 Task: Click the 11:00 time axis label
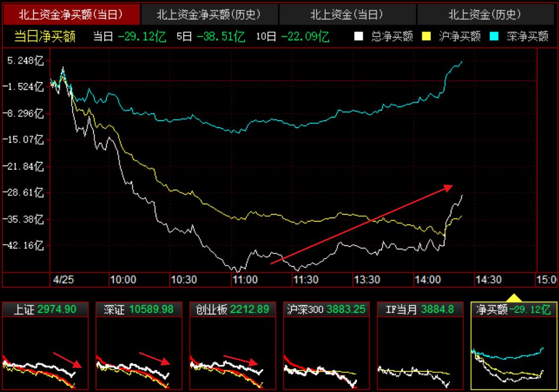coord(245,280)
